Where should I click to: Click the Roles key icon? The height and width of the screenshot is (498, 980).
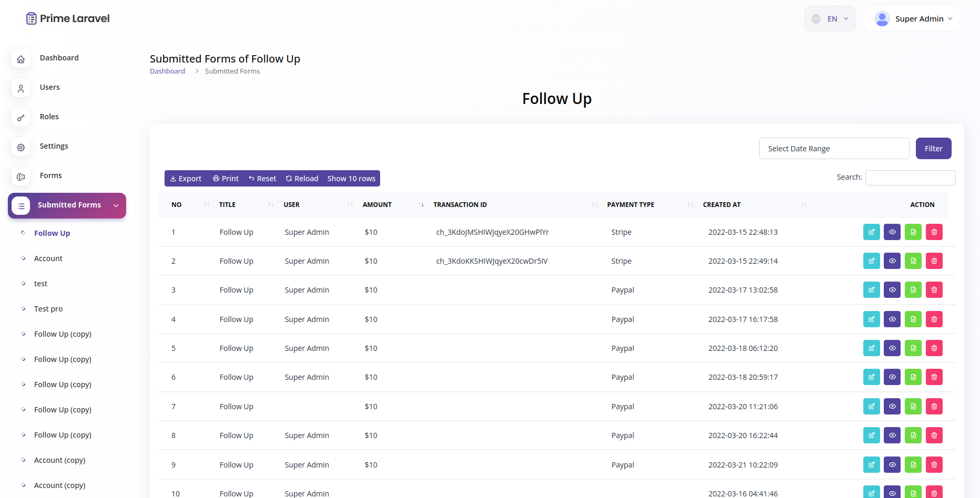pos(21,118)
